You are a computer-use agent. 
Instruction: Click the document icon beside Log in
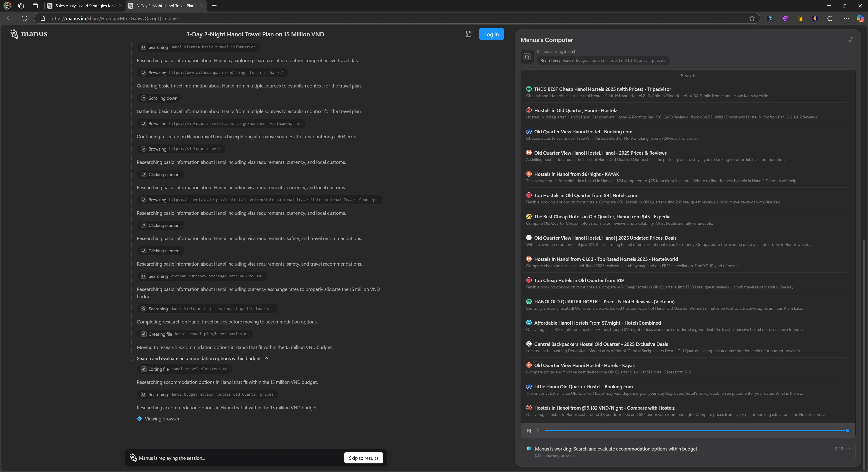point(468,34)
